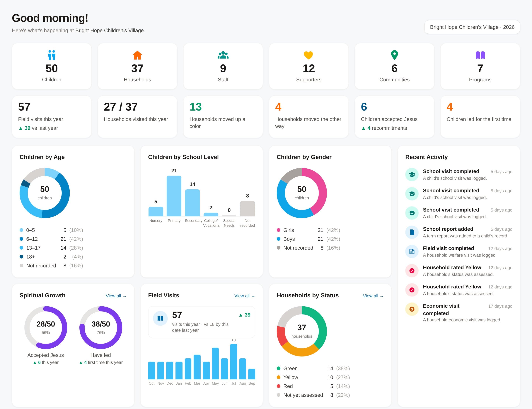Click the 6–12 age legend swatch

coord(21,239)
